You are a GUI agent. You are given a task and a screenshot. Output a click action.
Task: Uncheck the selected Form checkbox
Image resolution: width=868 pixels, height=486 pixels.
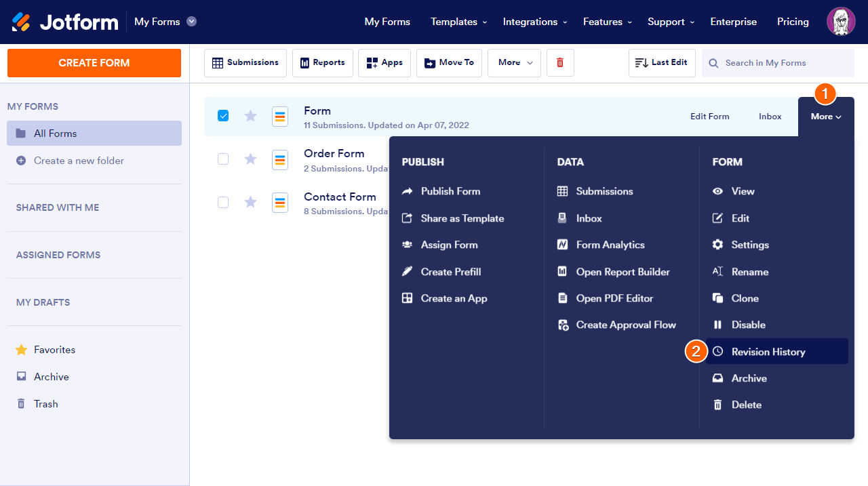223,116
